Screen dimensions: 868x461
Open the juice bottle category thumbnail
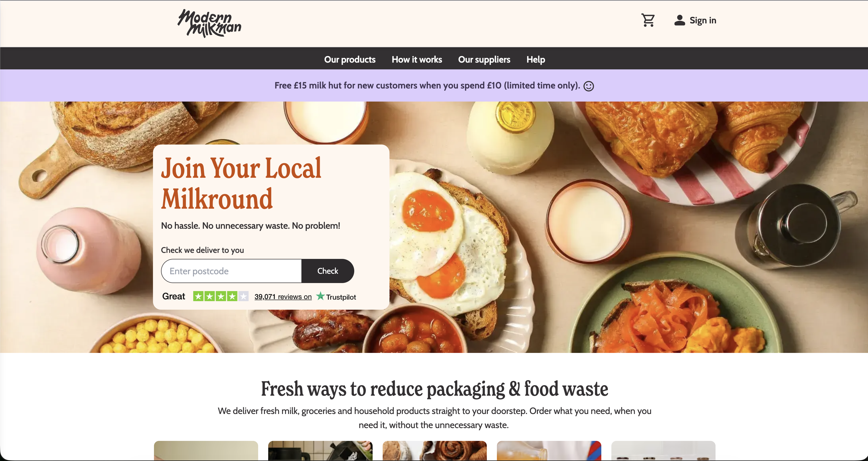[549, 450]
